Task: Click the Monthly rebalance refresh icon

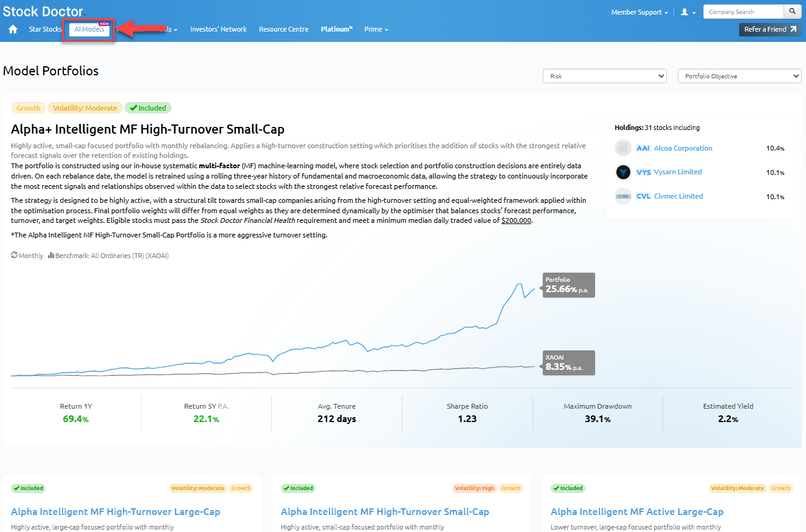Action: coord(15,256)
